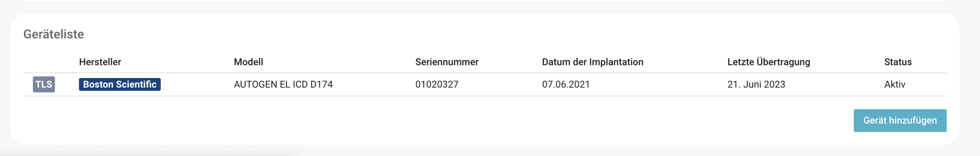Select the Boston Scientific device row
Image resolution: width=980 pixels, height=156 pixels.
pos(485,84)
